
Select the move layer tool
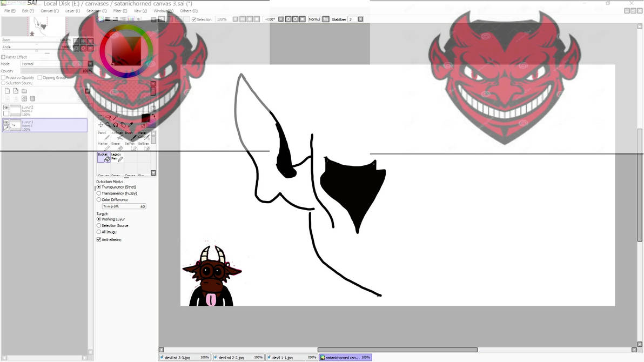pyautogui.click(x=100, y=124)
